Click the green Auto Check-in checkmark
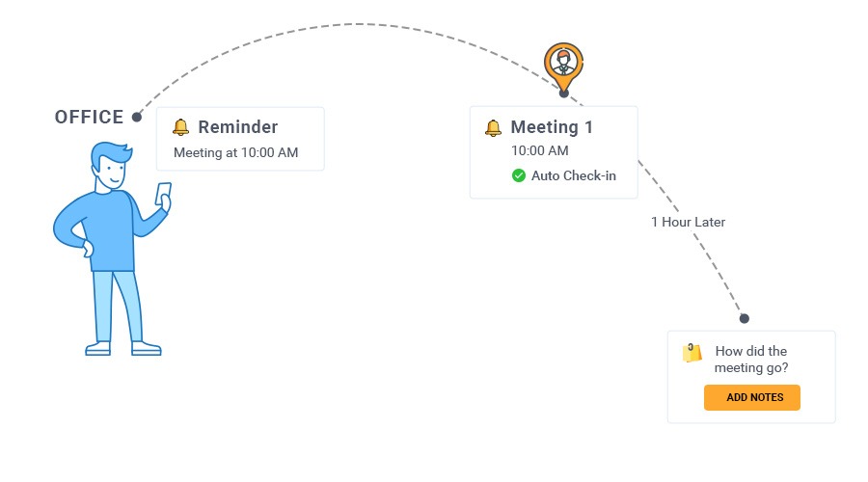The image size is (868, 482). (518, 175)
